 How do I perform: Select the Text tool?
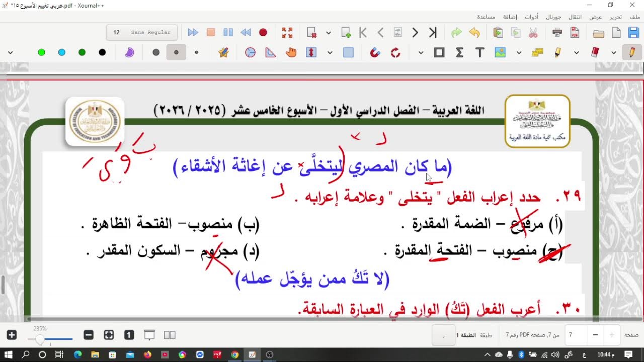479,52
